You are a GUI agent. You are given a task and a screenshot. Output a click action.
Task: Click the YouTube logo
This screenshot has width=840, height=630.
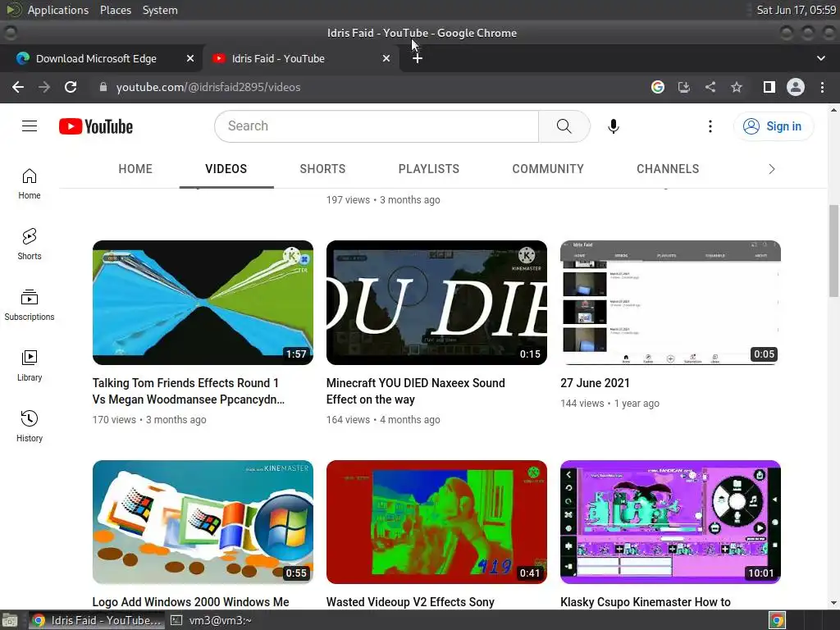96,126
